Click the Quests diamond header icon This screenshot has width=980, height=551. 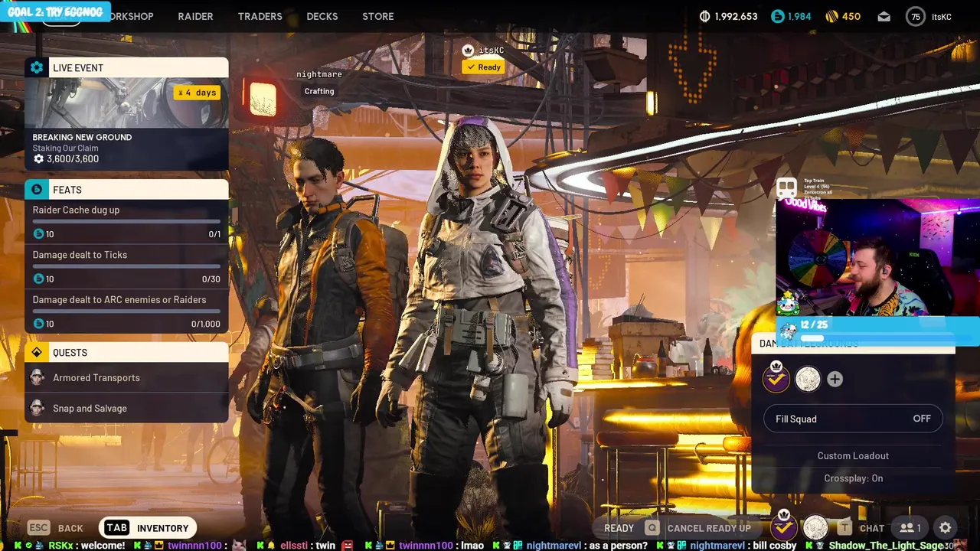[37, 352]
